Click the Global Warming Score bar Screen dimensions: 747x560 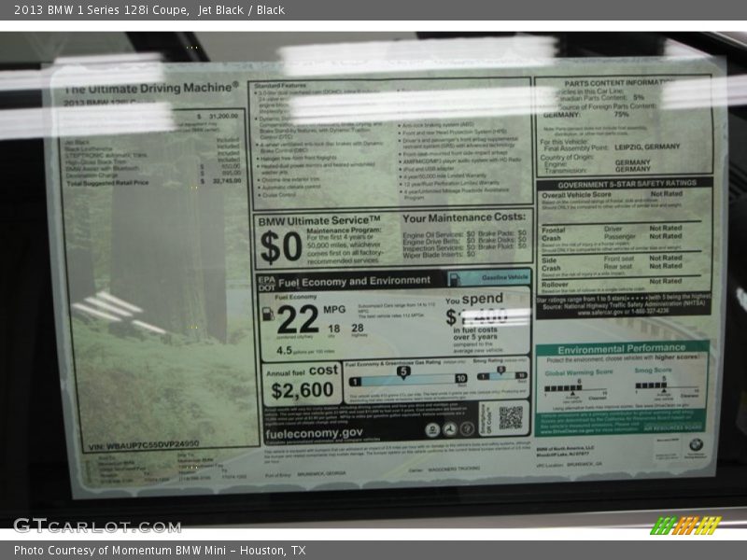point(578,387)
